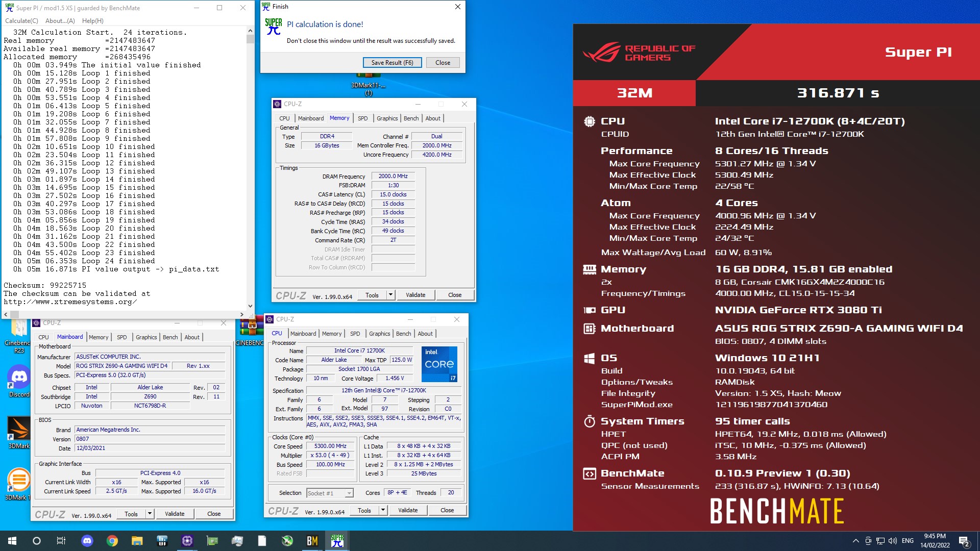This screenshot has width=980, height=551.
Task: Click the CAS# Latency 15.0 clocks value
Action: tap(393, 194)
